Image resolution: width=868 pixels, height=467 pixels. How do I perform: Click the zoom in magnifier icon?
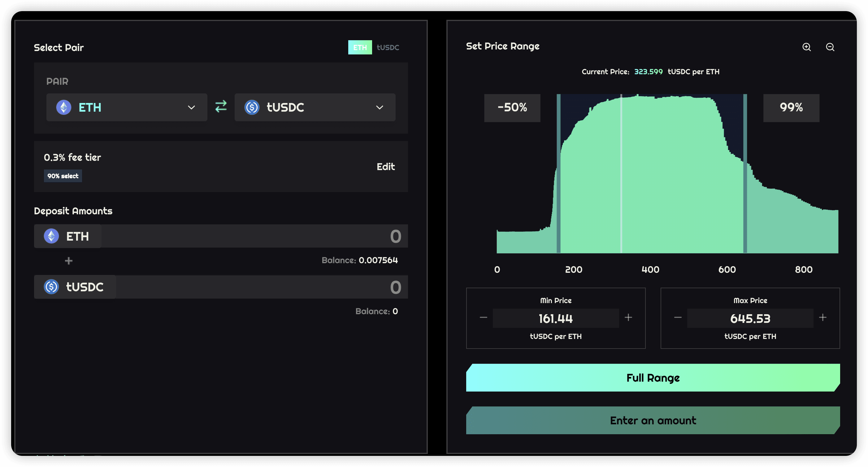806,47
